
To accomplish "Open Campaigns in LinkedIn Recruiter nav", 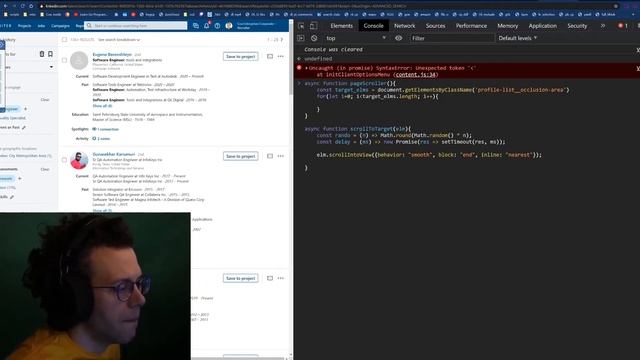I will [60, 26].
